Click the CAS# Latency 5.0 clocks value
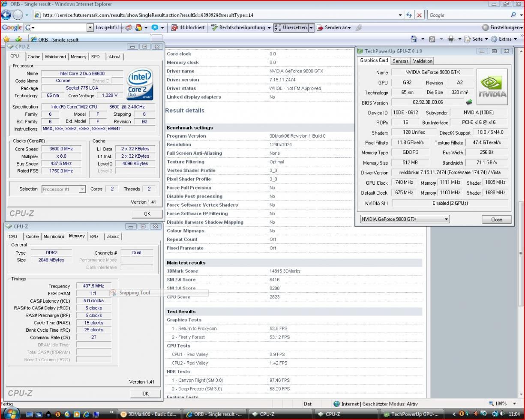This screenshot has height=420, width=525. (x=93, y=300)
